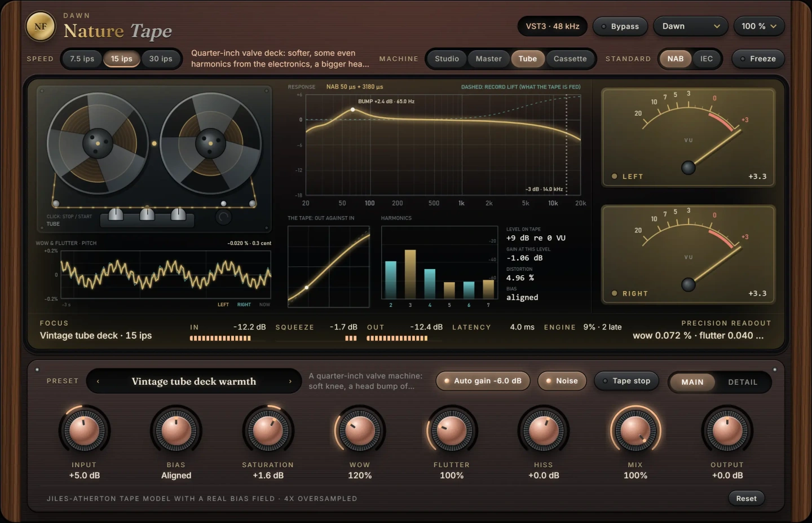
Task: Switch to the DETAIL tab
Action: coord(743,382)
